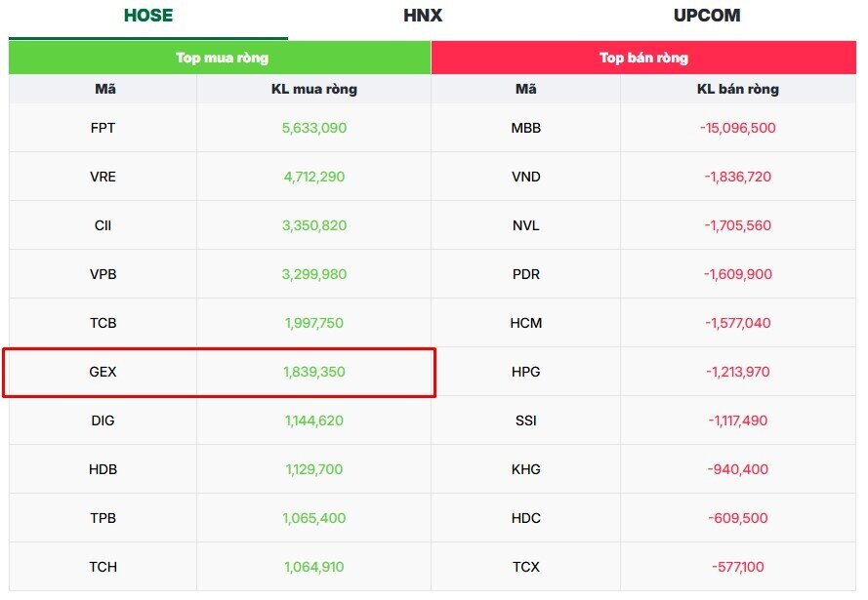Screen dimensions: 868x600
Task: Click HCM net sell value -1,577,040
Action: (738, 322)
